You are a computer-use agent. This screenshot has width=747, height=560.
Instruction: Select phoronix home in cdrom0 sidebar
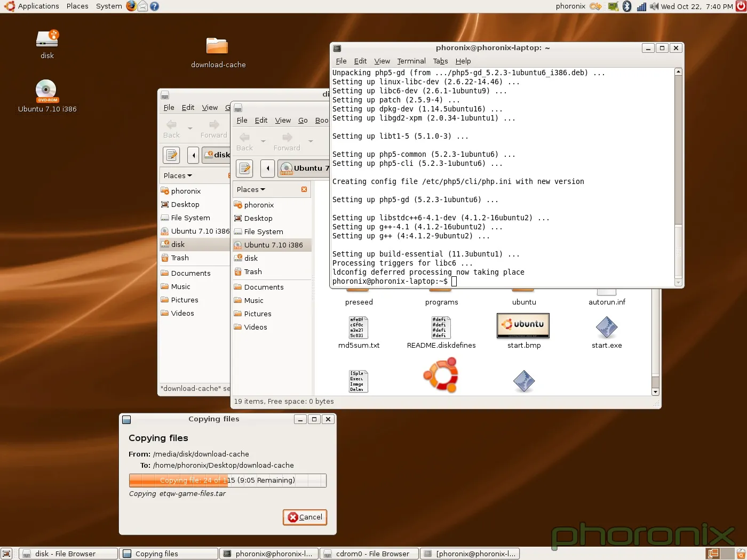click(272, 205)
